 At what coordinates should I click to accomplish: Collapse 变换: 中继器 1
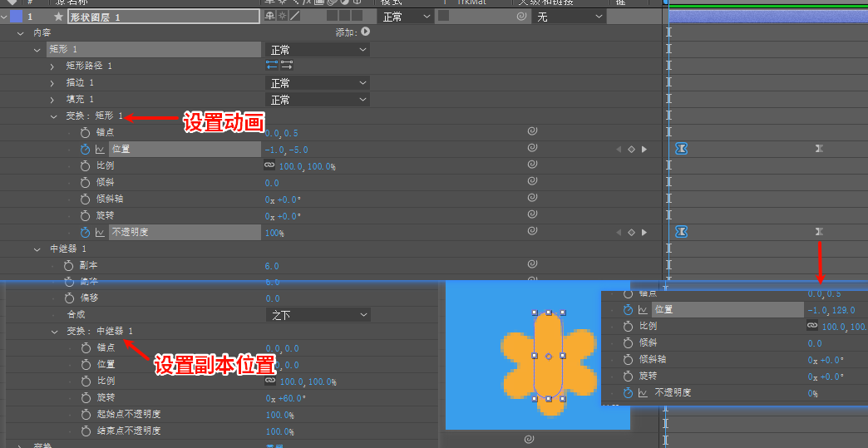(54, 332)
